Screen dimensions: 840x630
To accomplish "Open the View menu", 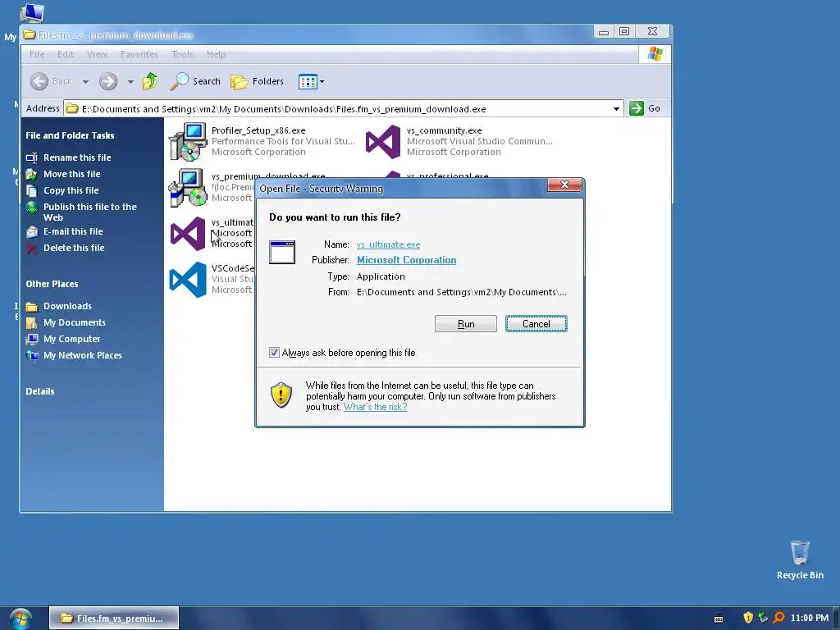I will [97, 54].
